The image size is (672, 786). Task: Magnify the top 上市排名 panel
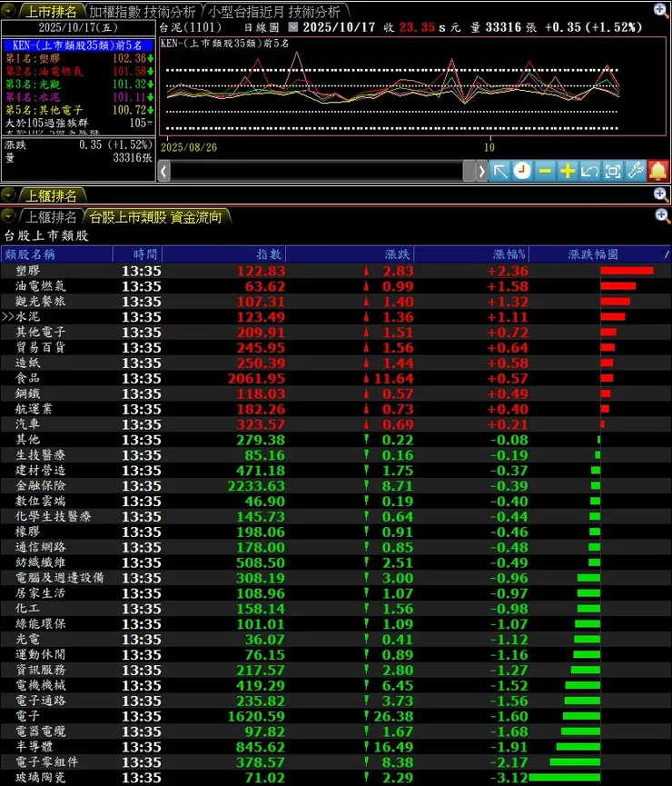(660, 9)
